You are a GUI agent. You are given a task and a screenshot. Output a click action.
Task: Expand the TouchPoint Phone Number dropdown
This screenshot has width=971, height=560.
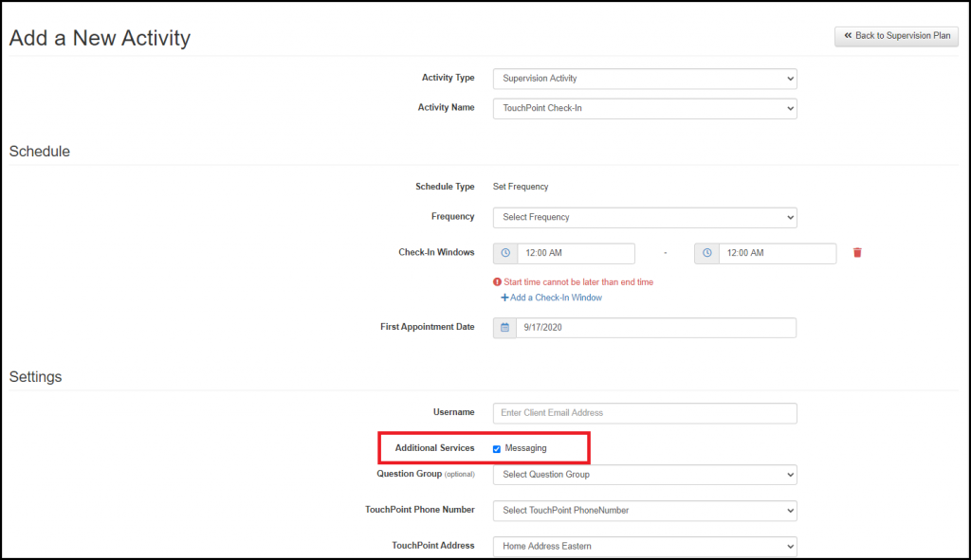(645, 510)
